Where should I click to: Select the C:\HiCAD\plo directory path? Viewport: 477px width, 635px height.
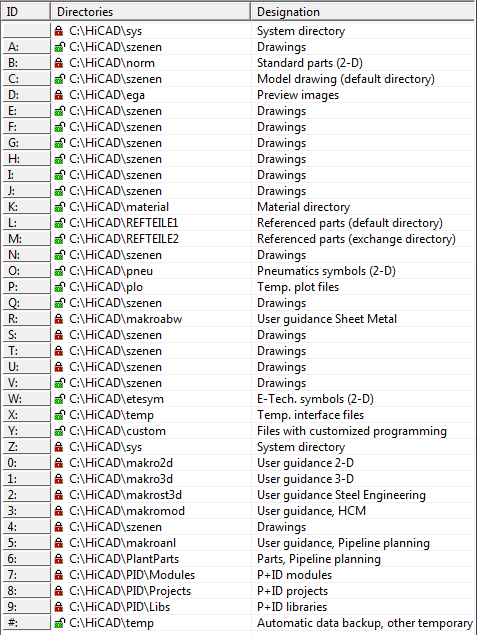point(106,287)
